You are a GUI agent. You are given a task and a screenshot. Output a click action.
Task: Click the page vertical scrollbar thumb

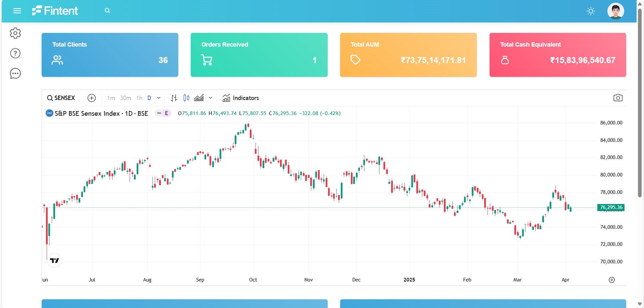click(640, 103)
